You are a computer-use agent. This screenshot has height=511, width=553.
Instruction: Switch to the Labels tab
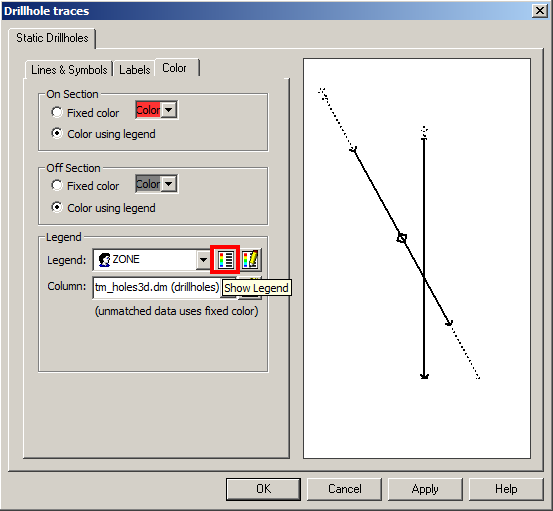point(135,69)
